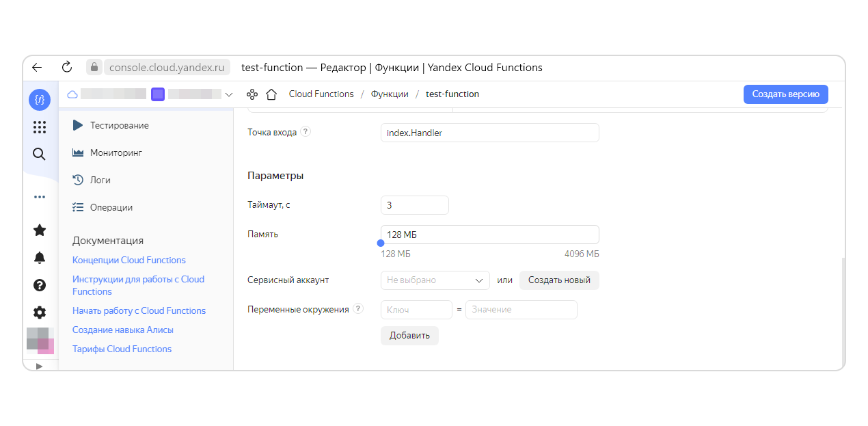
Task: Click the memory slider handle
Action: click(381, 243)
